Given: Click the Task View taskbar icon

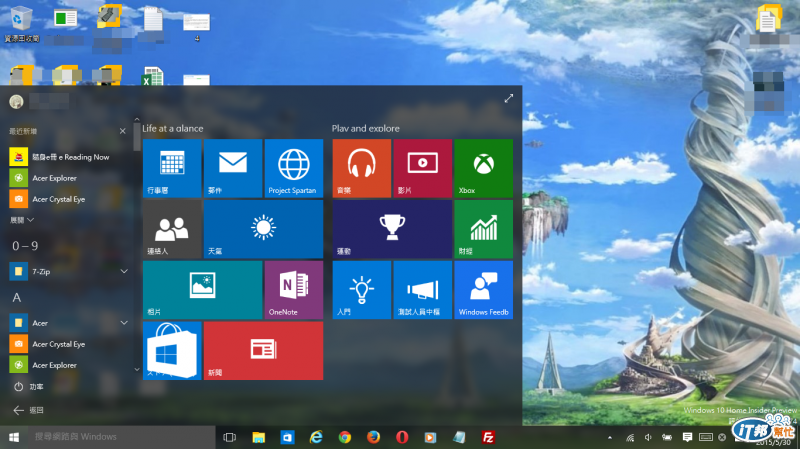Looking at the screenshot, I should click(x=230, y=437).
